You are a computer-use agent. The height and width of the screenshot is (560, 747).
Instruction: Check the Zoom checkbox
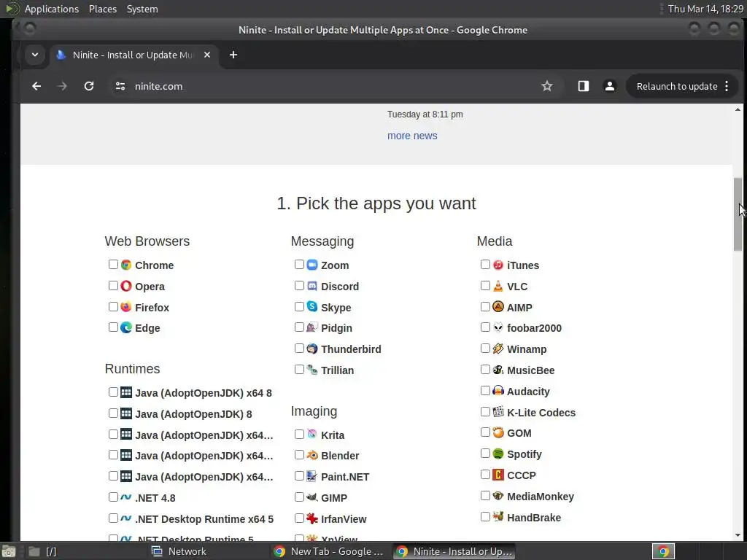click(299, 264)
